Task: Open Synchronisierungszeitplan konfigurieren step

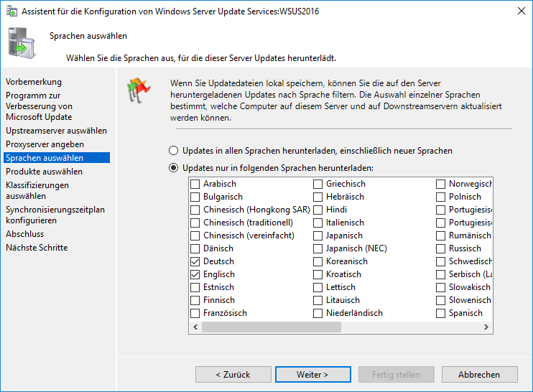Action: [x=55, y=215]
